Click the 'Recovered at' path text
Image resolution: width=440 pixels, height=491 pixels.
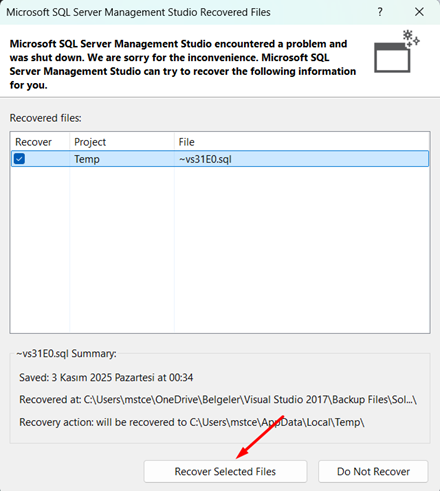coord(218,399)
